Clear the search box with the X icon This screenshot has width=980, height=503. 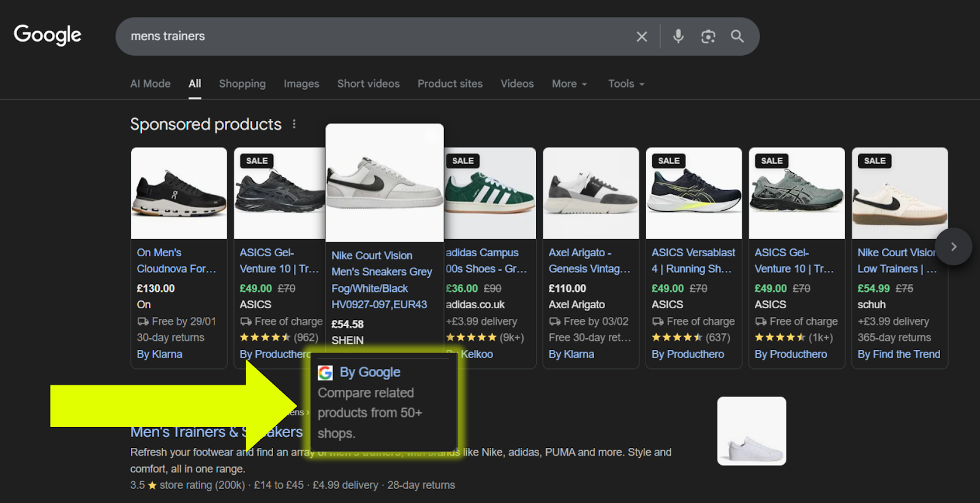(x=641, y=36)
